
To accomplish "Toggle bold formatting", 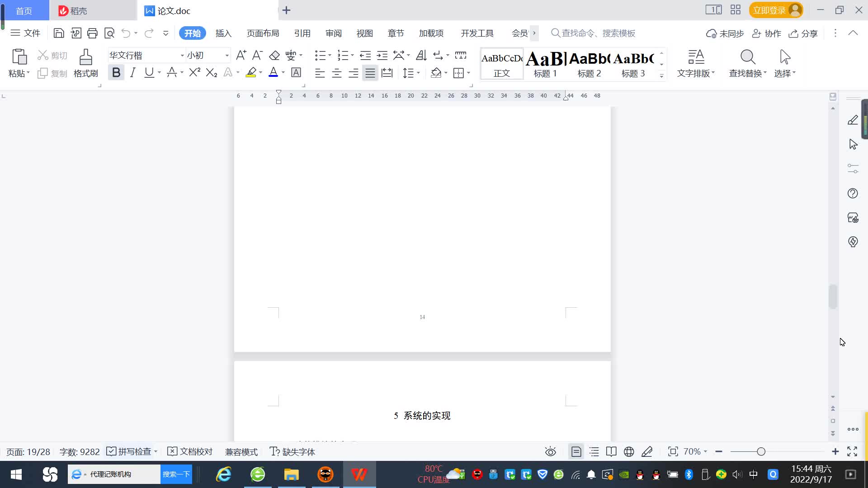I will (116, 72).
